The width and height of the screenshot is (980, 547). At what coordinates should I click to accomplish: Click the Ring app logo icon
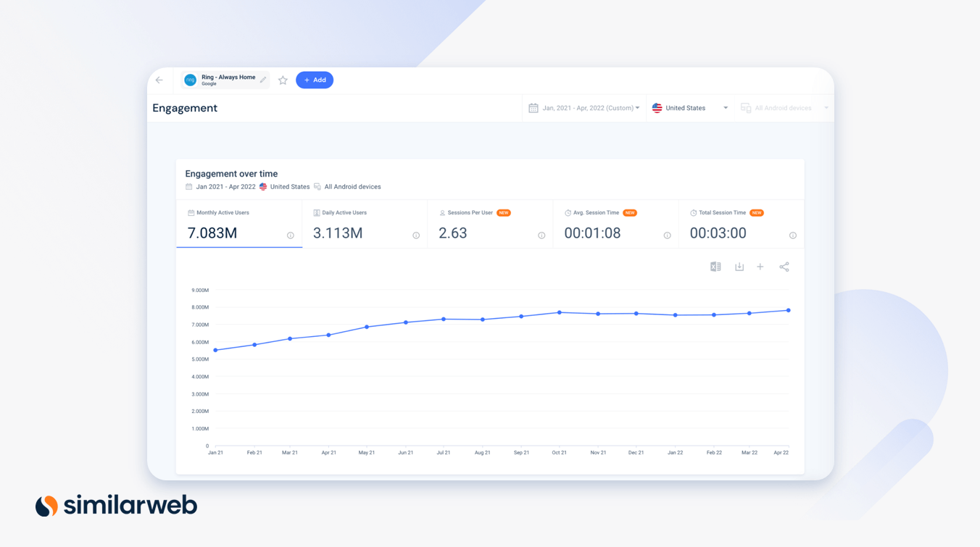(x=190, y=80)
